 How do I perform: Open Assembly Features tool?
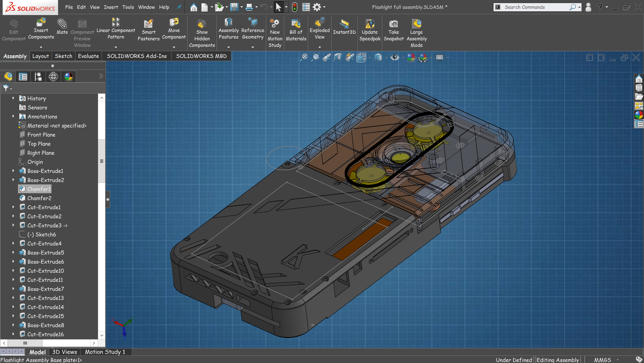click(x=228, y=28)
